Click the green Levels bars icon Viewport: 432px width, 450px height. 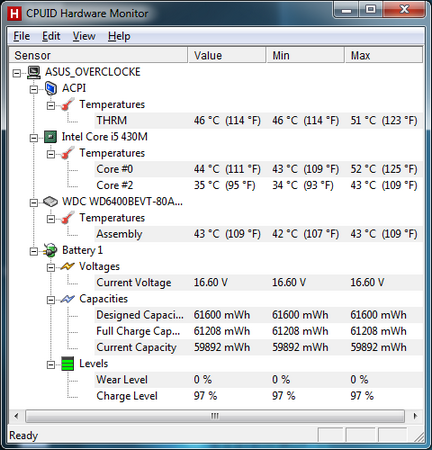pyautogui.click(x=67, y=364)
